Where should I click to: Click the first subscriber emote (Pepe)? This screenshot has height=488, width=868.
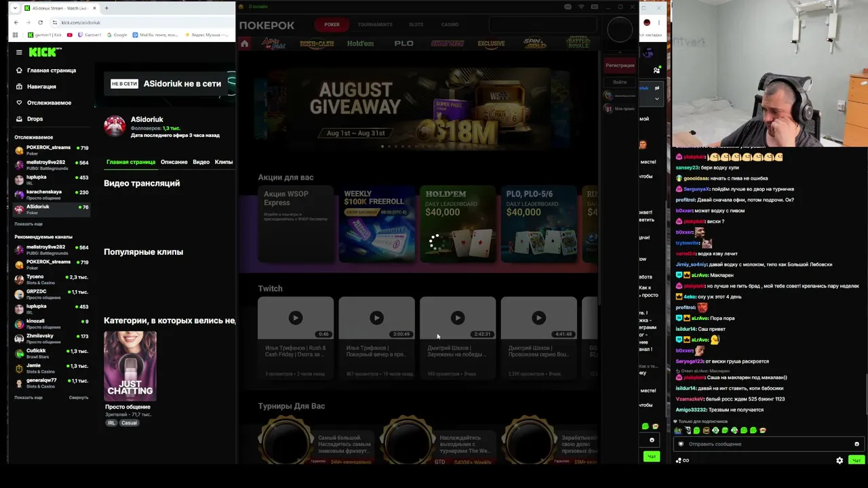pyautogui.click(x=678, y=430)
